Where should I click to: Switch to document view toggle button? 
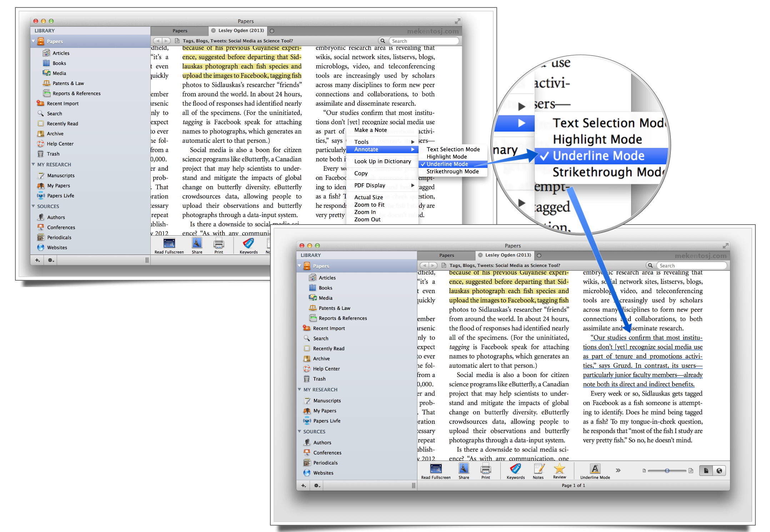click(706, 471)
